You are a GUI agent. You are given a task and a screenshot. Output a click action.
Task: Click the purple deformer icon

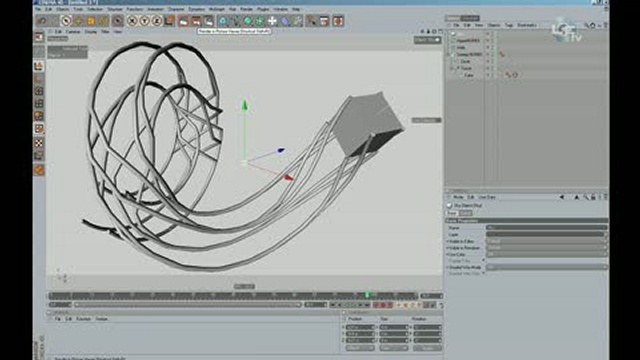tap(285, 21)
